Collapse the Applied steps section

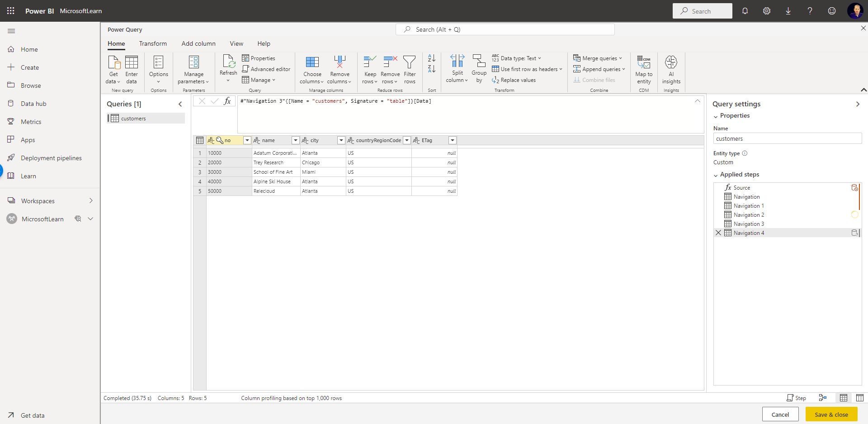716,175
